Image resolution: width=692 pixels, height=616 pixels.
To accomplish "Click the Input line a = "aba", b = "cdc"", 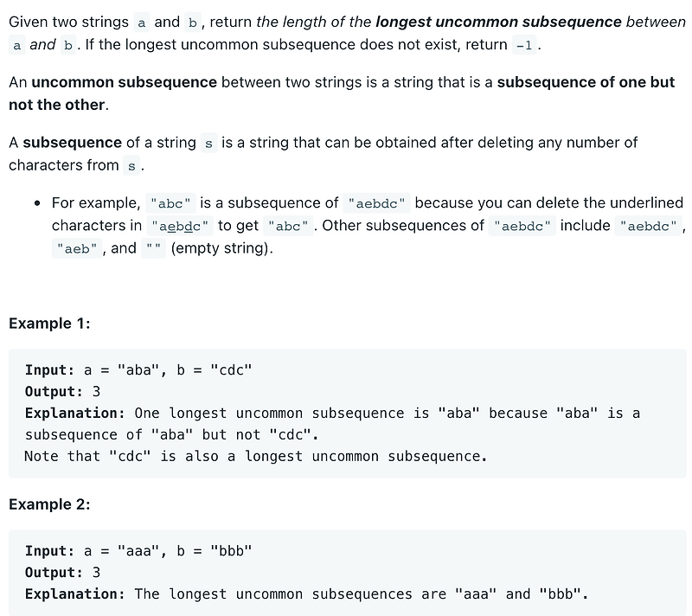I will tap(138, 370).
